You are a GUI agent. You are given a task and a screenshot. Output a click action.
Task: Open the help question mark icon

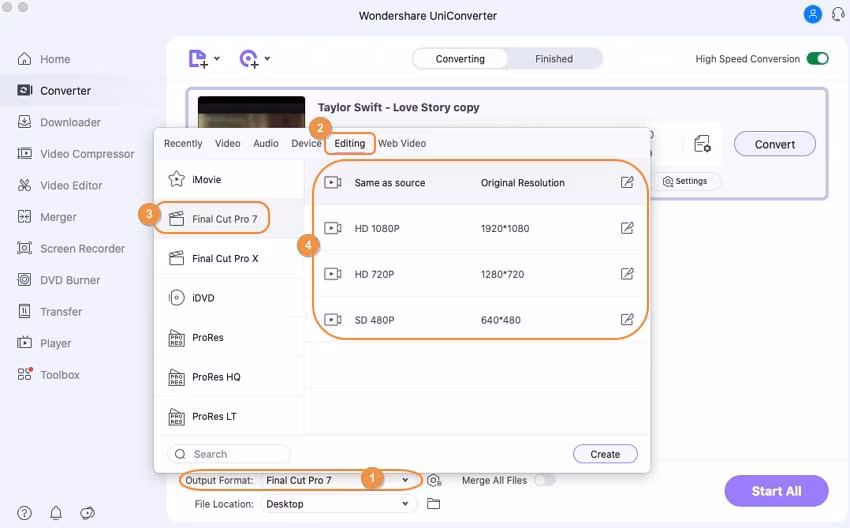tap(24, 512)
